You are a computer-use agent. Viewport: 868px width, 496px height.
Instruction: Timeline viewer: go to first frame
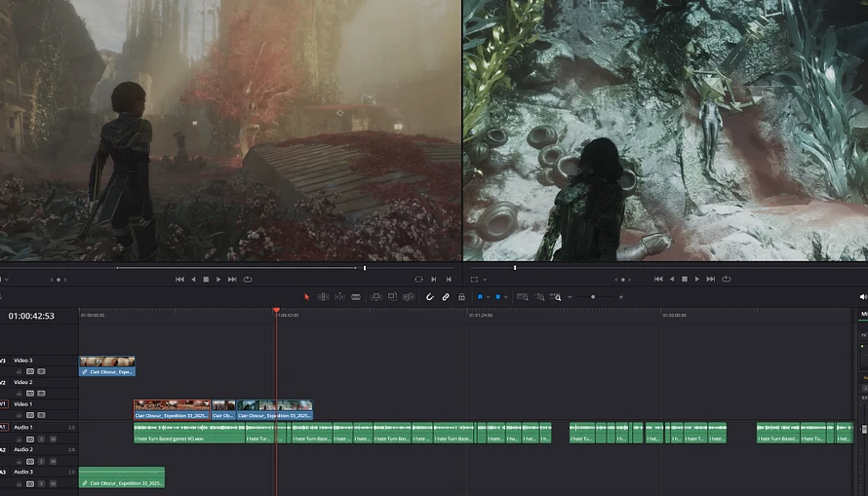658,280
